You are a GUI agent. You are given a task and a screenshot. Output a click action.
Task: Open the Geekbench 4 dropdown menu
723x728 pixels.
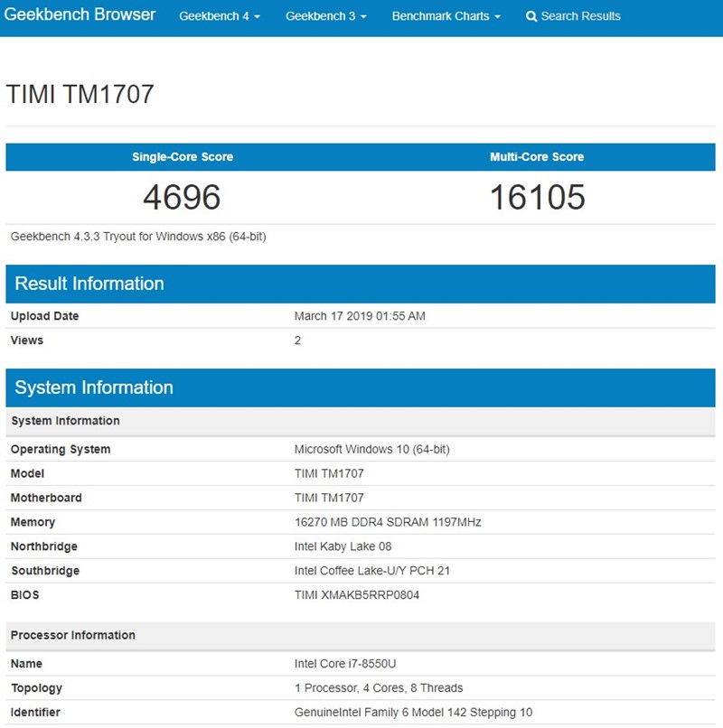220,16
